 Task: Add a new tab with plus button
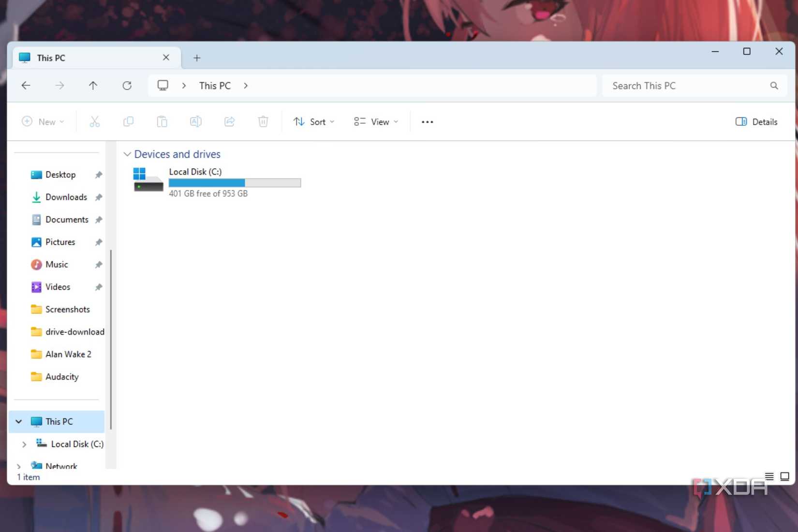197,58
